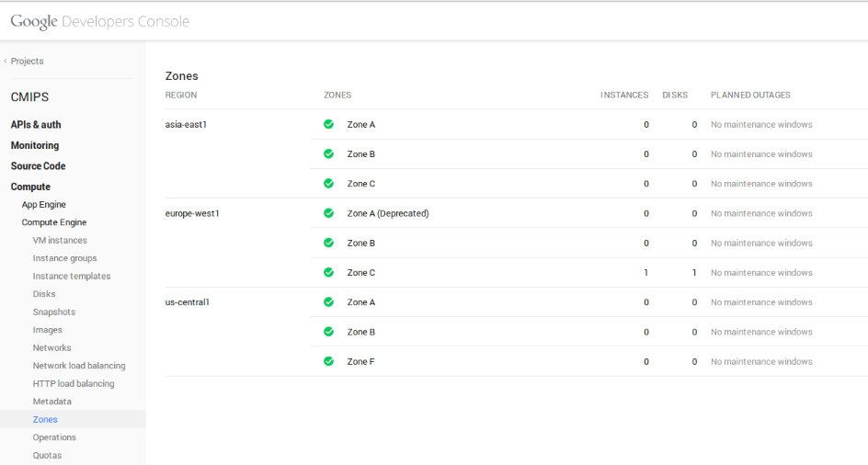Click the green status check for us-central1 Zone B
The width and height of the screenshot is (868, 465).
[329, 332]
